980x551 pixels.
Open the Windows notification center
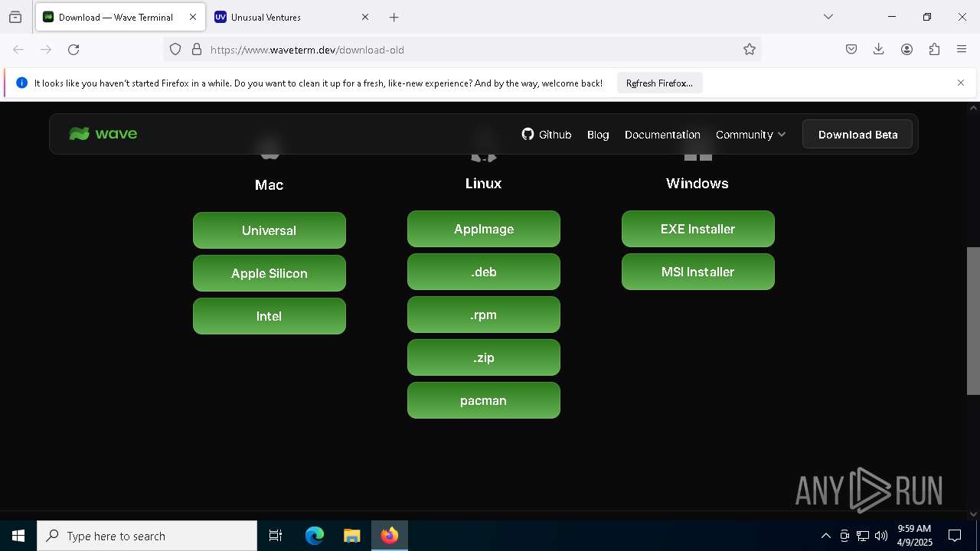tap(955, 536)
